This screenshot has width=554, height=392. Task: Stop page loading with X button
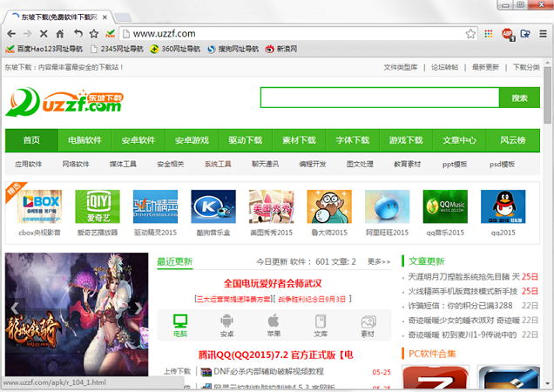(44, 34)
